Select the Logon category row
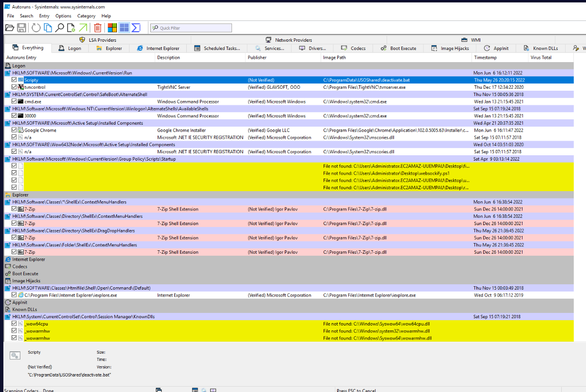The image size is (586, 392). [x=289, y=65]
